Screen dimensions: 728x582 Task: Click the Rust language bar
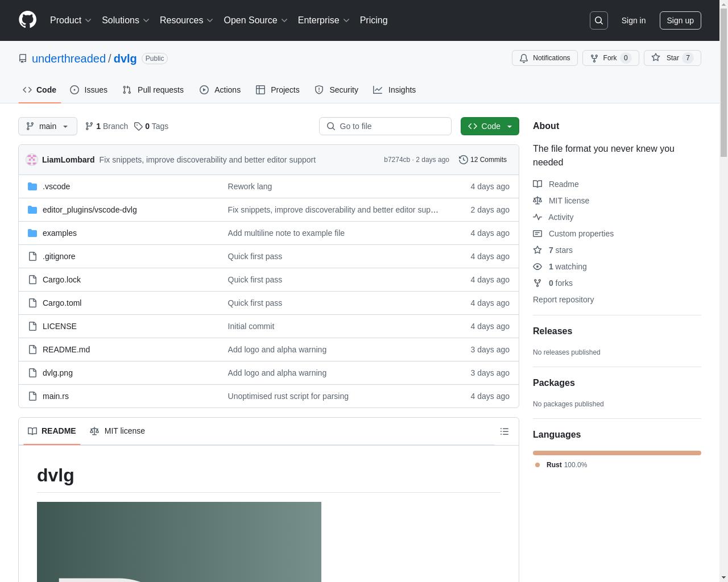617,453
